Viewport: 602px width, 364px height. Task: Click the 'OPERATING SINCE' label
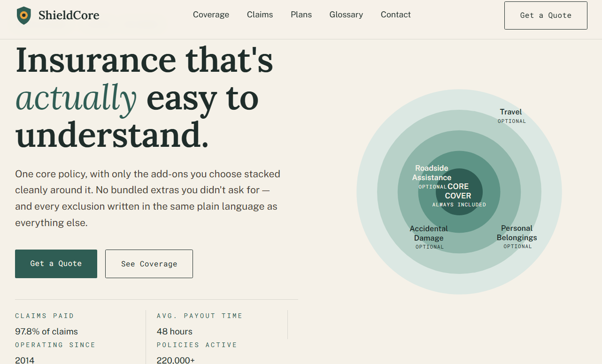coord(55,345)
